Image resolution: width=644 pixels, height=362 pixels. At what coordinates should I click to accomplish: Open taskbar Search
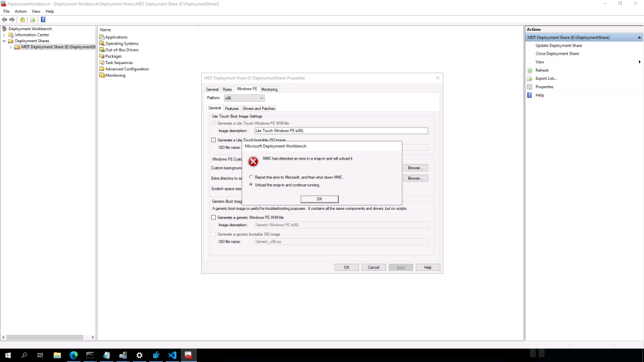[x=24, y=356]
